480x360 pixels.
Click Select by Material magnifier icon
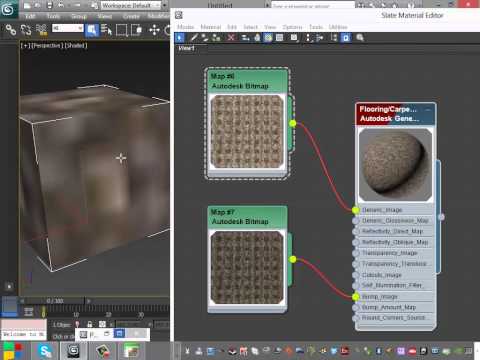[360, 38]
